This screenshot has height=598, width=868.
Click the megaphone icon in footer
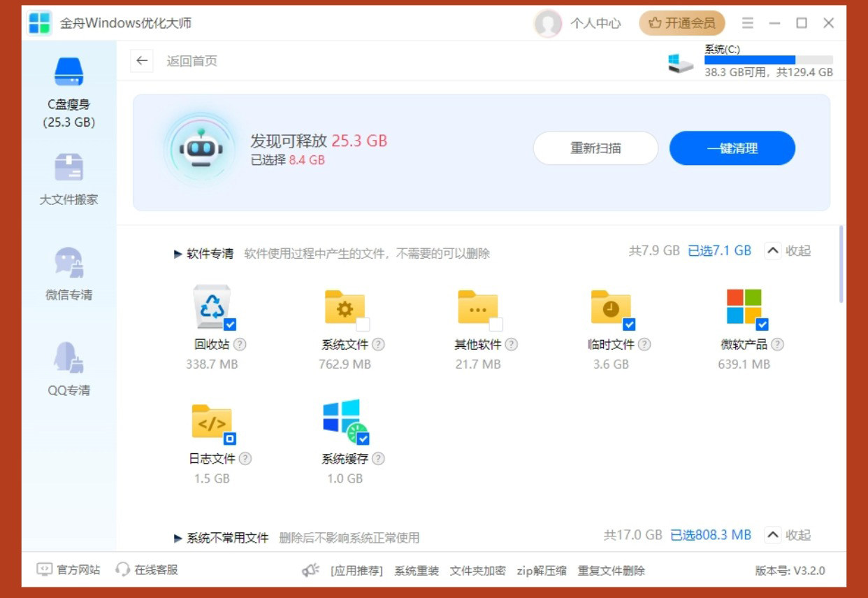(310, 570)
